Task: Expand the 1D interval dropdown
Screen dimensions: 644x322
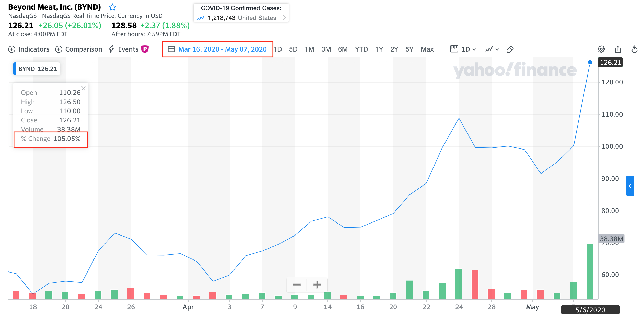Action: (x=463, y=49)
